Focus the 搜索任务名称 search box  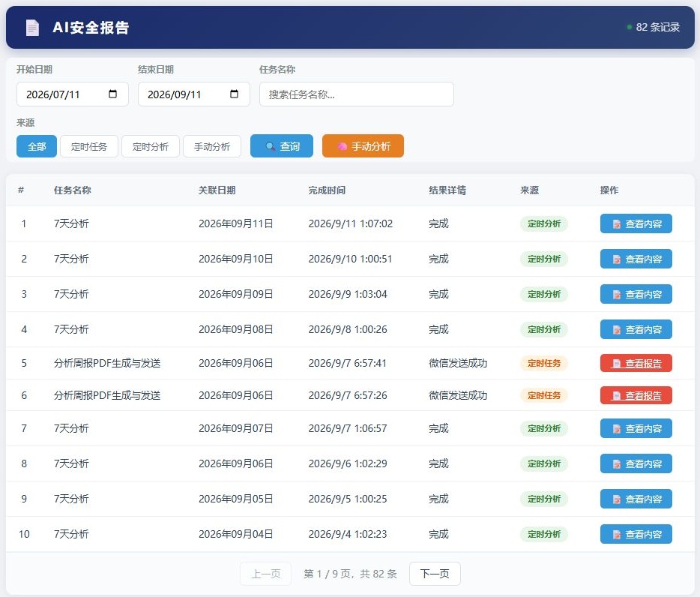356,94
